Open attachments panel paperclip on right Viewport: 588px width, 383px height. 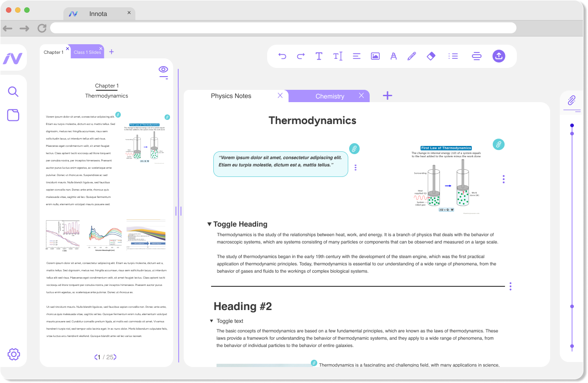(572, 100)
